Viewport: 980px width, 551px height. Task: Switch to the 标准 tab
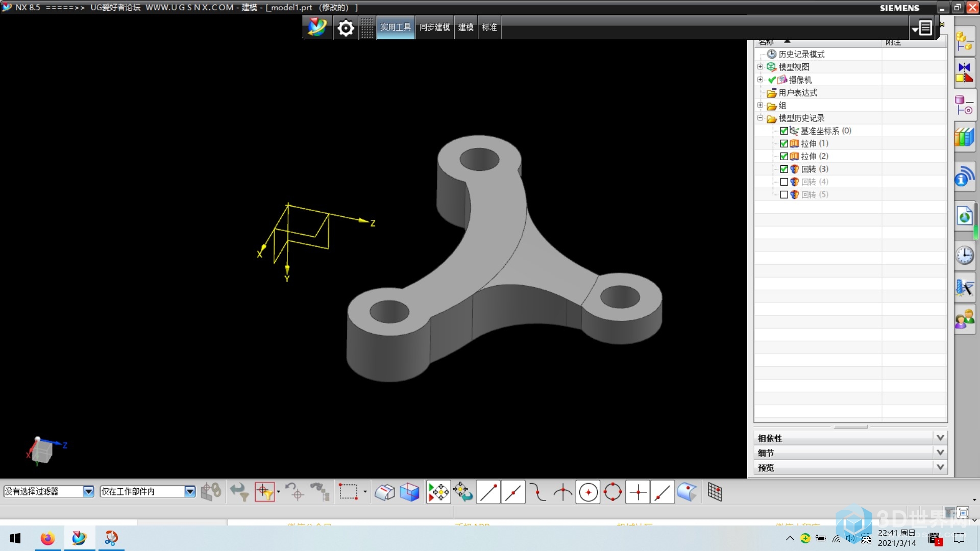pos(489,27)
